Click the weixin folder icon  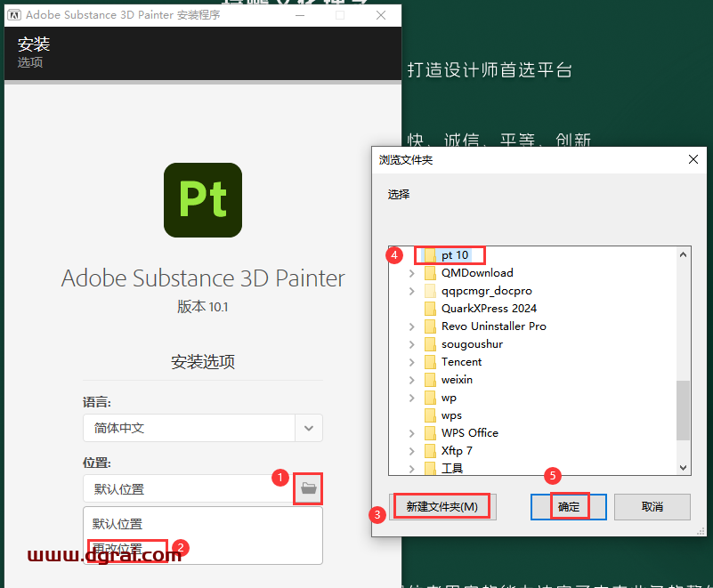(433, 380)
